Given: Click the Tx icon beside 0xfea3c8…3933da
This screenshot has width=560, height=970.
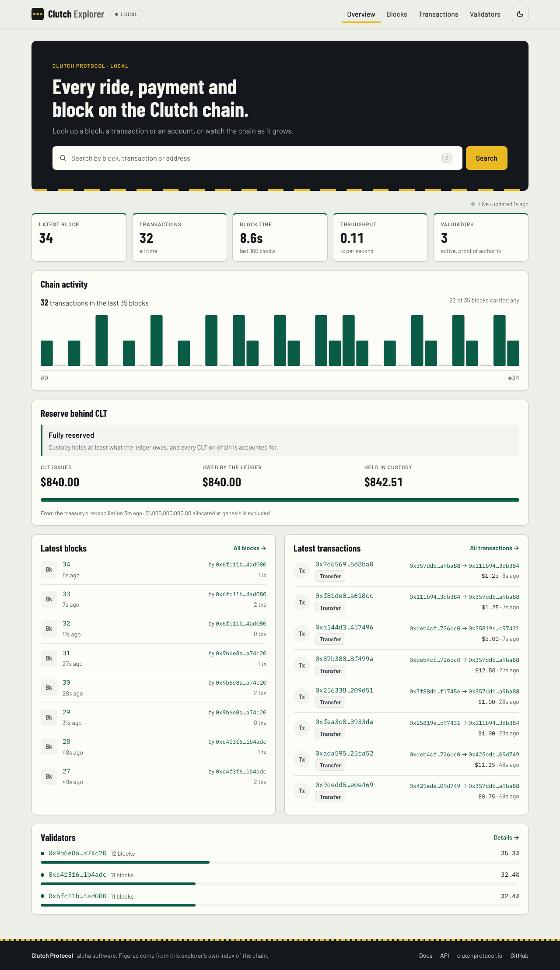Looking at the screenshot, I should coord(302,728).
